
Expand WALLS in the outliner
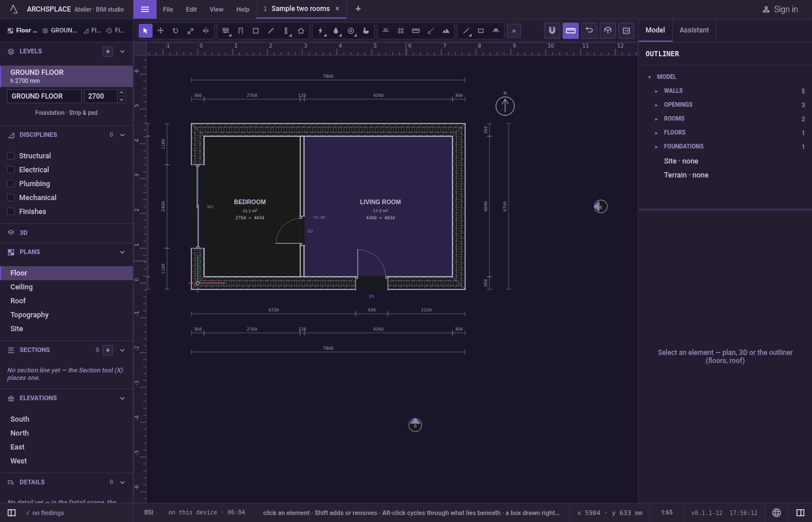click(656, 91)
